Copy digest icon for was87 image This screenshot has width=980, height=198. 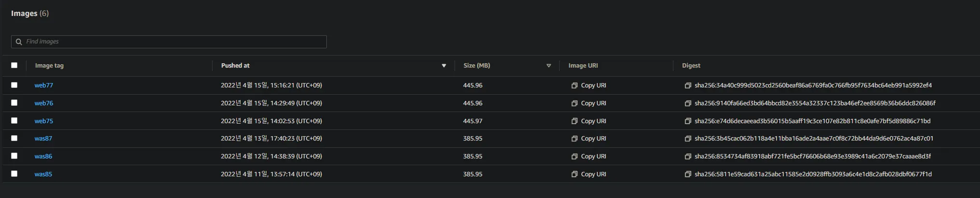pos(688,139)
